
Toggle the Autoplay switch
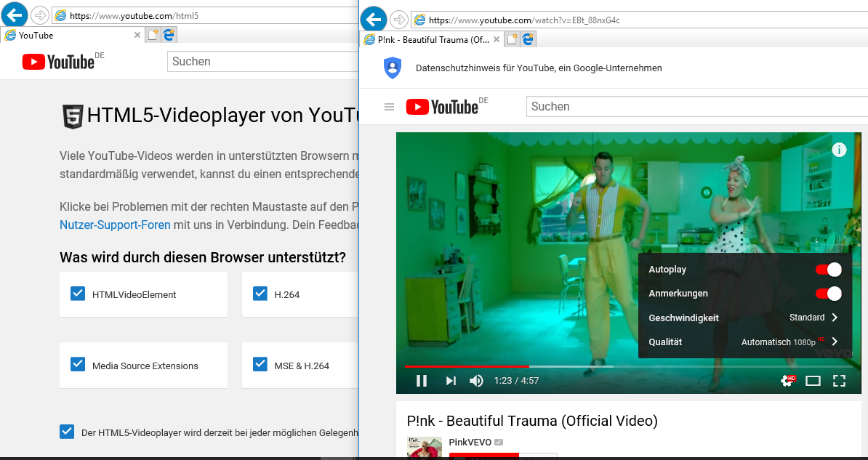829,270
